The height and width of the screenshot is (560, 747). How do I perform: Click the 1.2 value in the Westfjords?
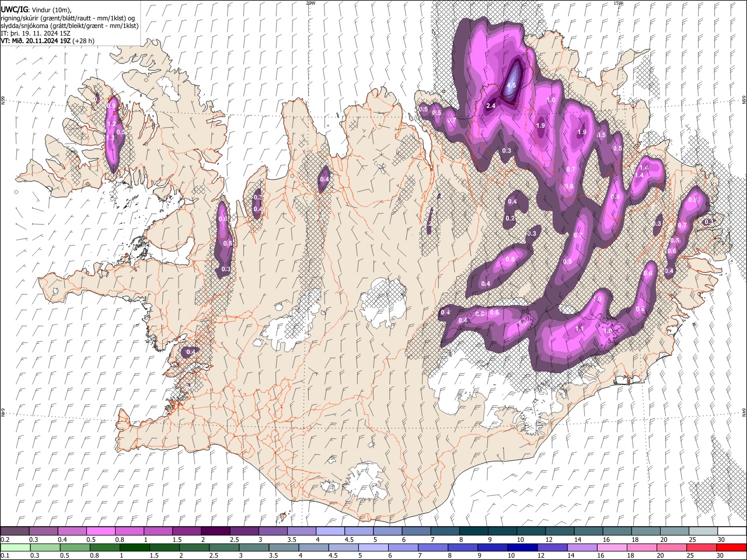111,124
